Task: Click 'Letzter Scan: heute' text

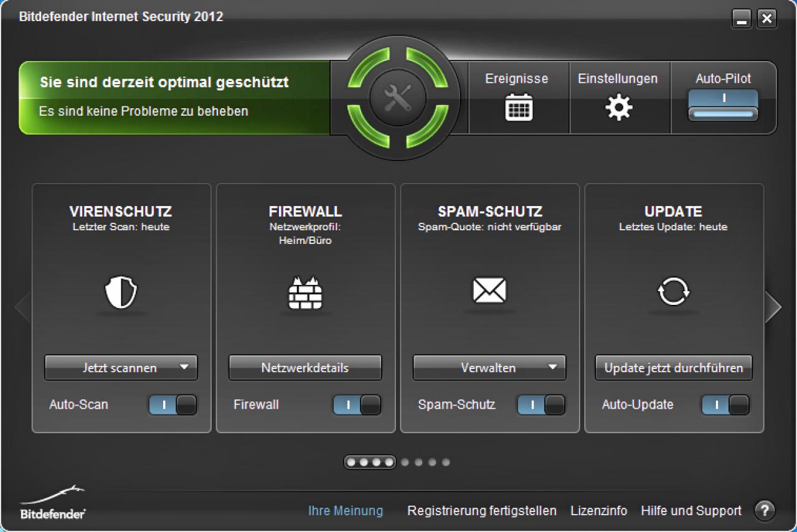Action: click(x=121, y=227)
